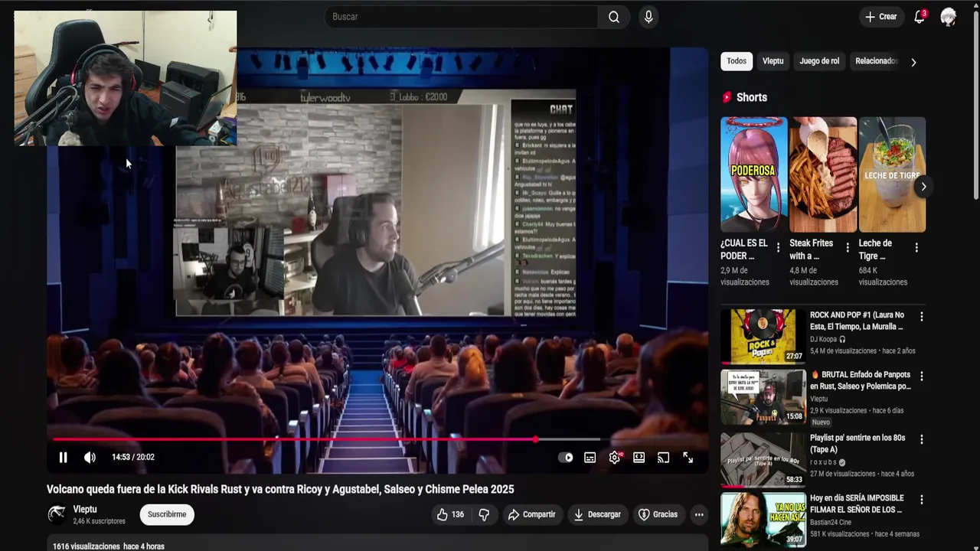980x551 pixels.
Task: Click the search magnifier button
Action: click(613, 17)
